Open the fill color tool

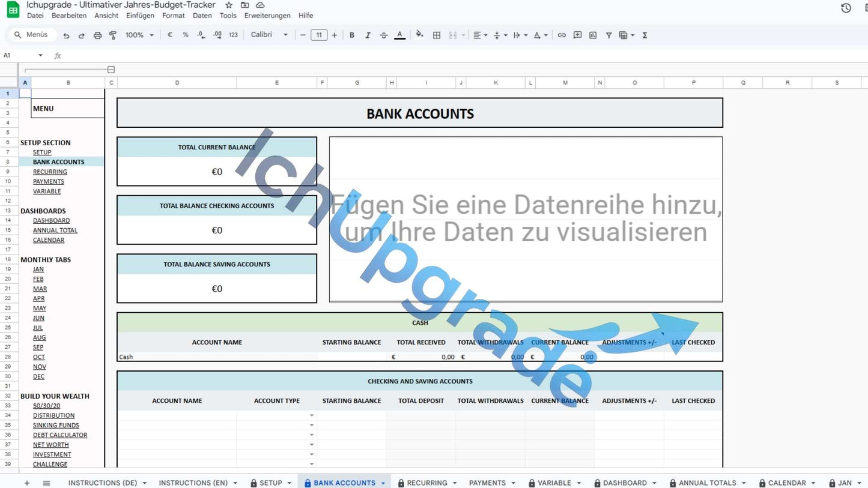pyautogui.click(x=419, y=35)
